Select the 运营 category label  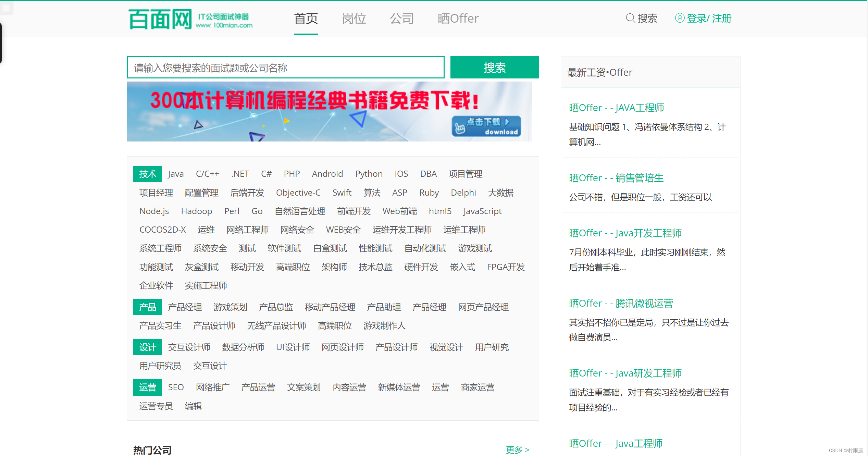point(148,387)
